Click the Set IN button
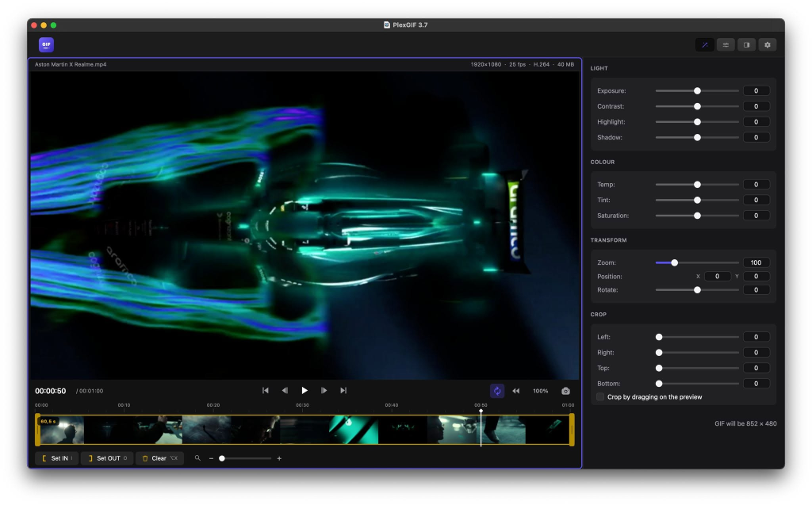The image size is (812, 505). [56, 458]
